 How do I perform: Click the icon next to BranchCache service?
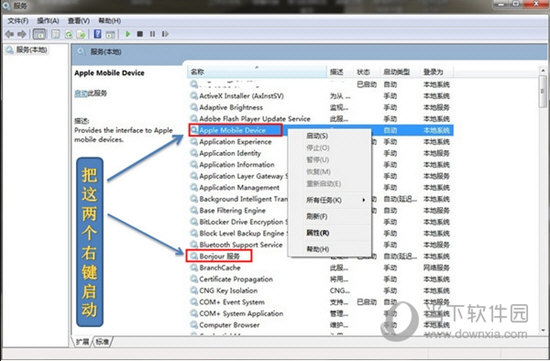[194, 268]
